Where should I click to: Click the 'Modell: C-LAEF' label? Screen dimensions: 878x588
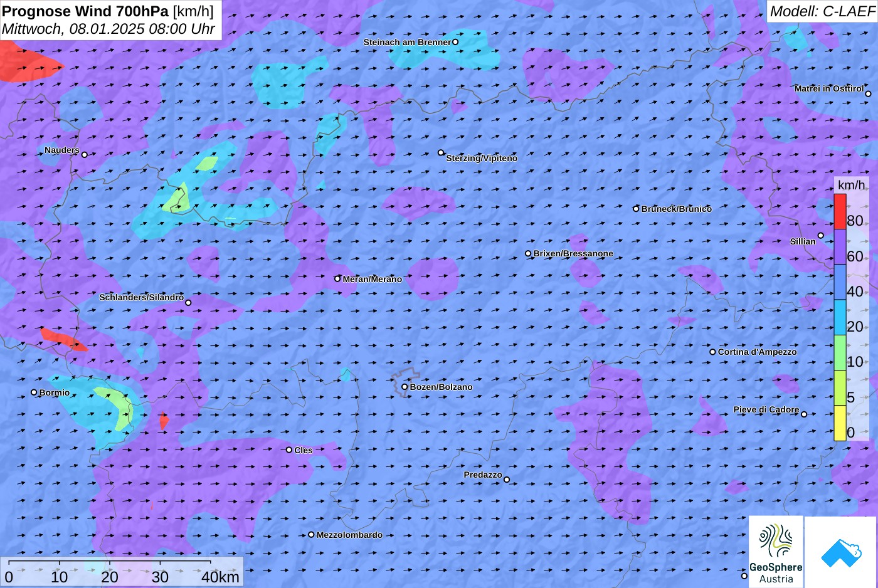coord(822,11)
